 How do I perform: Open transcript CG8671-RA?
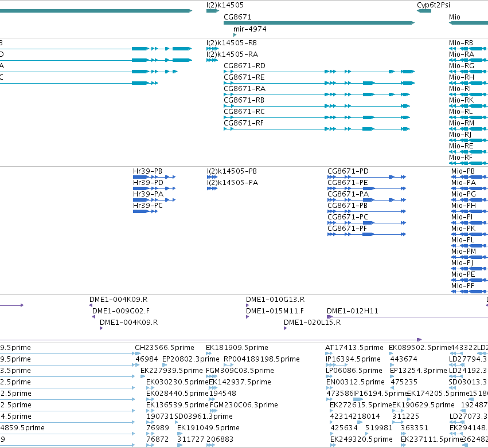(x=244, y=89)
